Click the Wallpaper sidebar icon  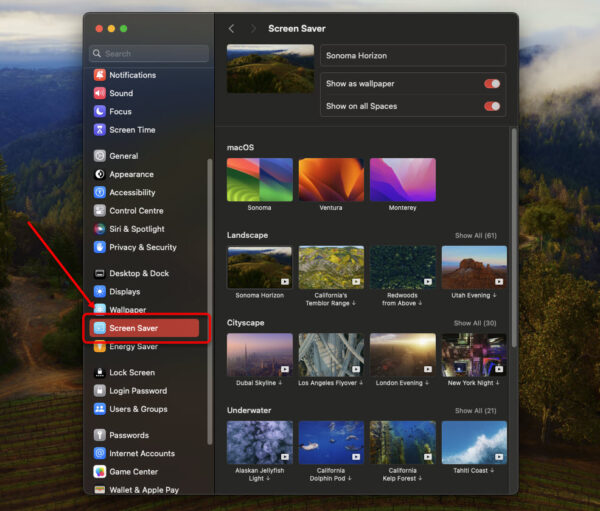99,309
